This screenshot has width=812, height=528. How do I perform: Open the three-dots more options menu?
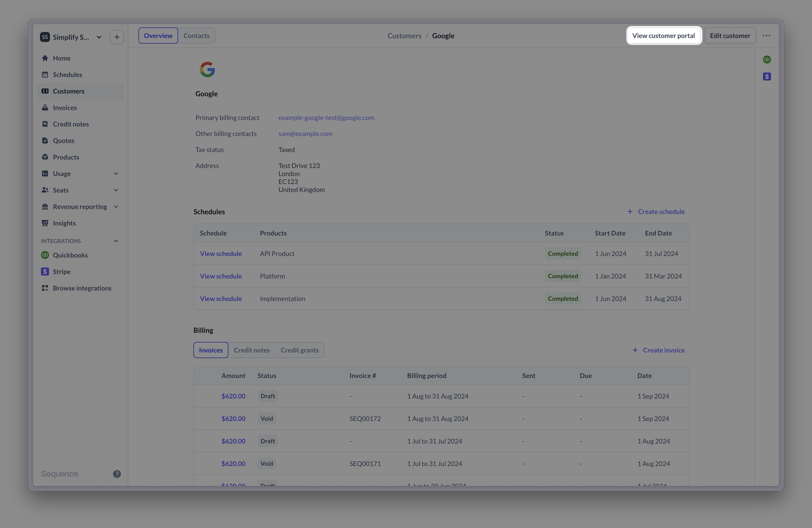pyautogui.click(x=766, y=35)
